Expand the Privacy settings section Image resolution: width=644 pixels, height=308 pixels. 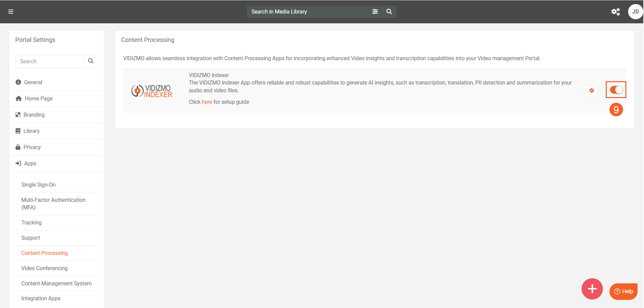click(32, 147)
